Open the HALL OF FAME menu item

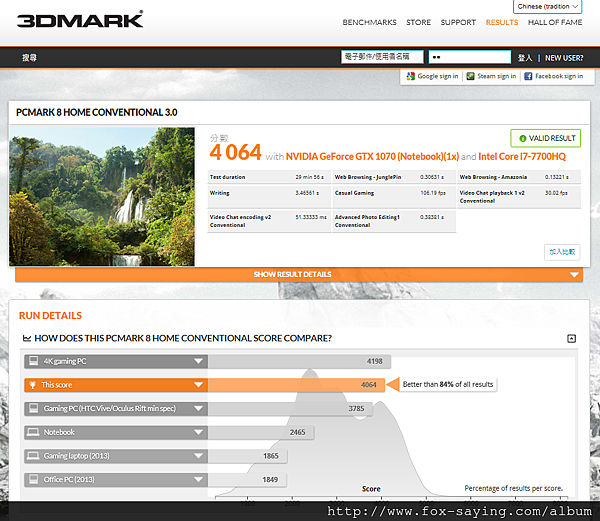point(555,22)
